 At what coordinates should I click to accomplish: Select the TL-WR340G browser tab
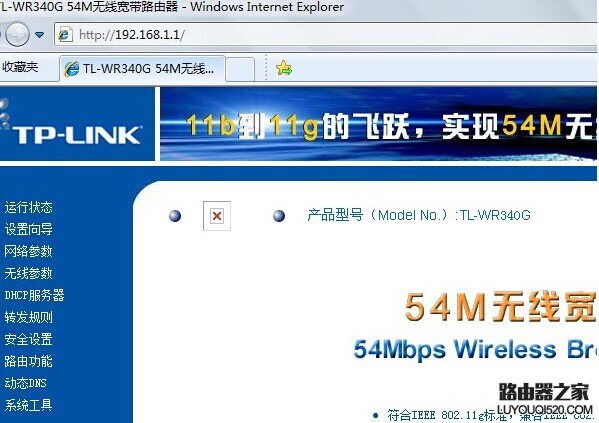pos(142,69)
